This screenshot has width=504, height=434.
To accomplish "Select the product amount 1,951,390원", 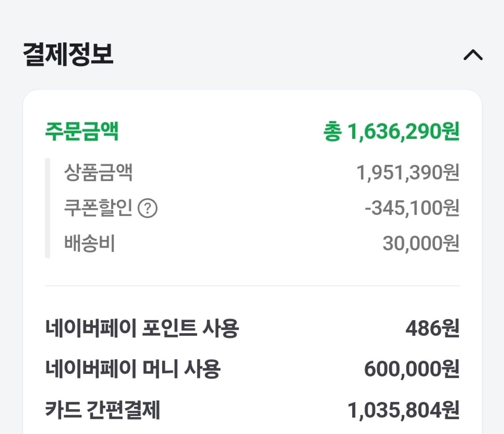I will tap(408, 173).
